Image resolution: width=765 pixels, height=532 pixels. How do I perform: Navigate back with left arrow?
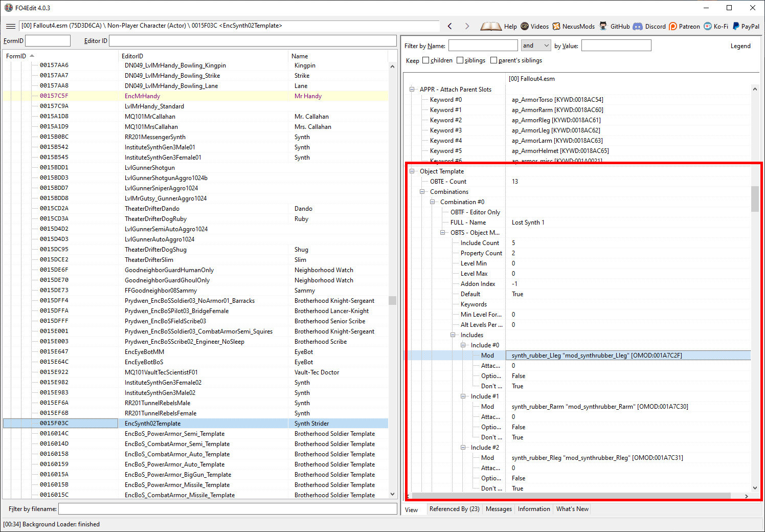450,26
